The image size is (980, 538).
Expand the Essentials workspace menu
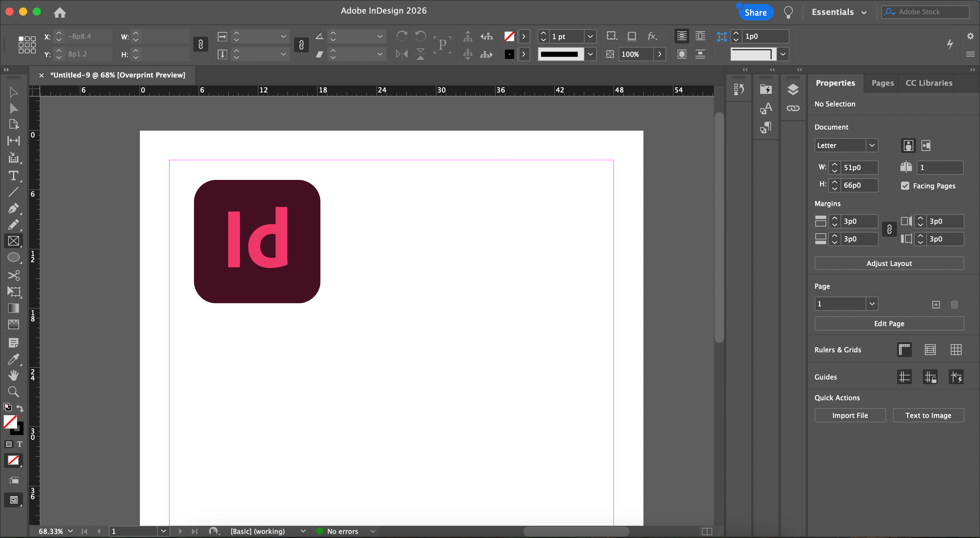[839, 12]
